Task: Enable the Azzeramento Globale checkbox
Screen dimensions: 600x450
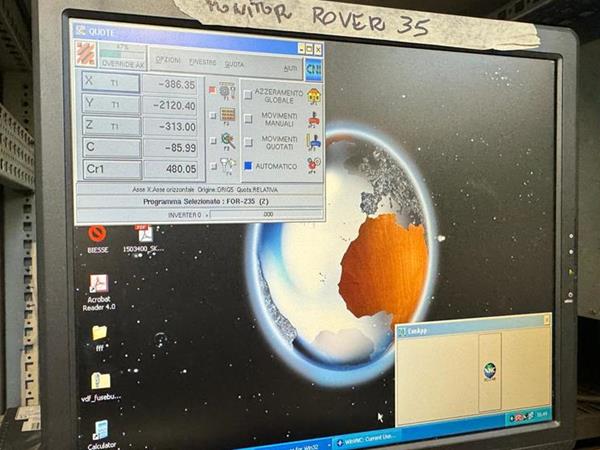Action: pos(248,94)
